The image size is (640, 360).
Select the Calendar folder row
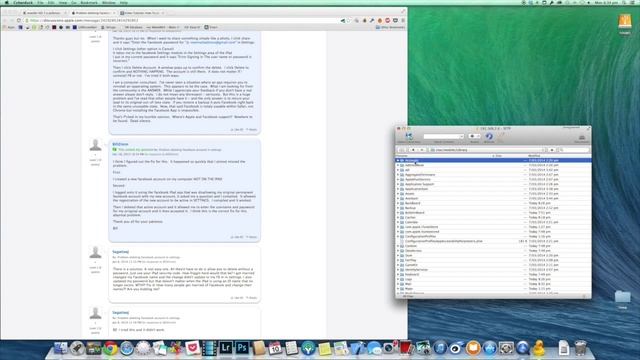pyautogui.click(x=493, y=222)
